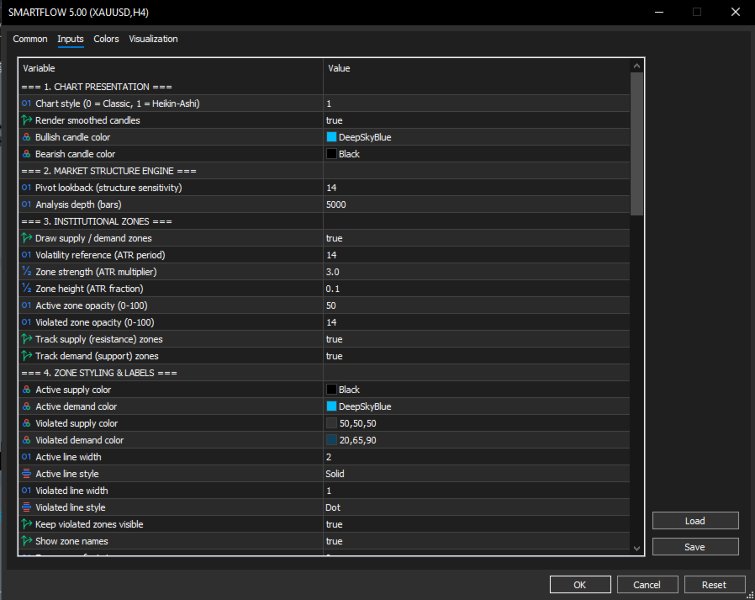The image size is (755, 600).
Task: Click the integer icon beside Violated line width
Action: click(26, 491)
